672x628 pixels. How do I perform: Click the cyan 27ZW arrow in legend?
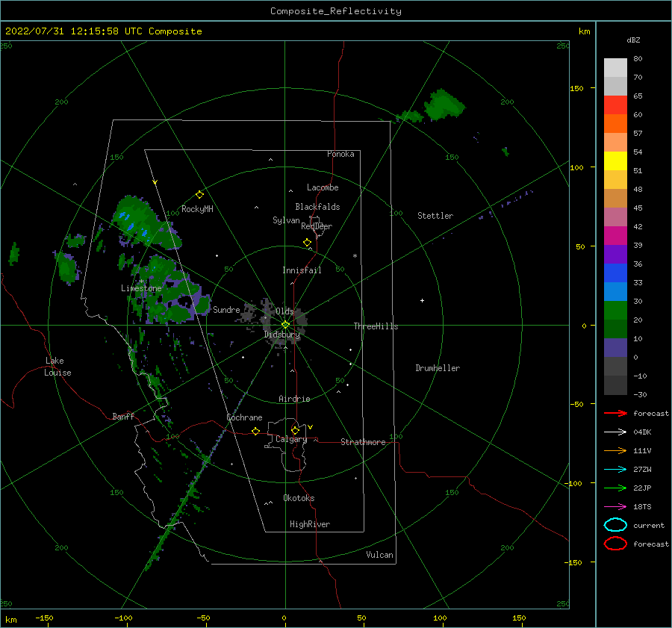pos(615,470)
